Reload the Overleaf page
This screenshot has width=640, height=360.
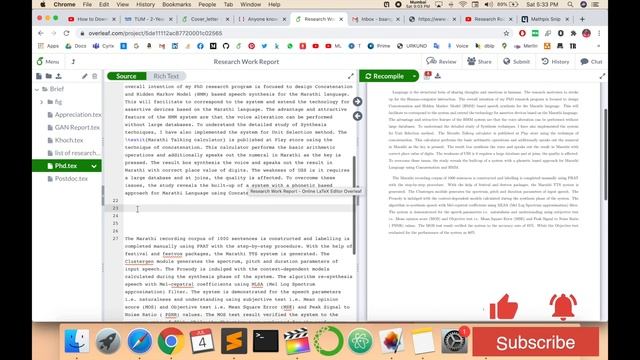(x=67, y=33)
